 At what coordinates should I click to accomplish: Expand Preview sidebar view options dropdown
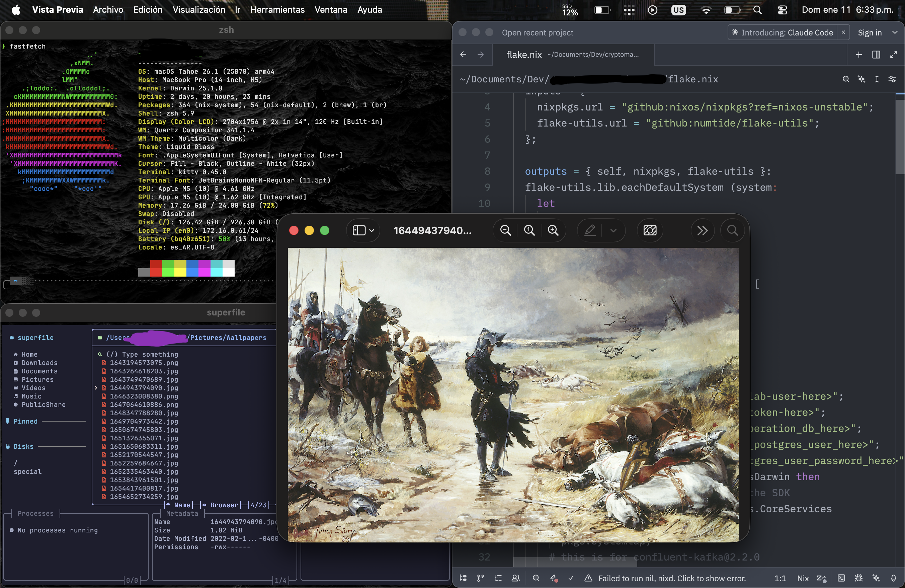pyautogui.click(x=372, y=230)
